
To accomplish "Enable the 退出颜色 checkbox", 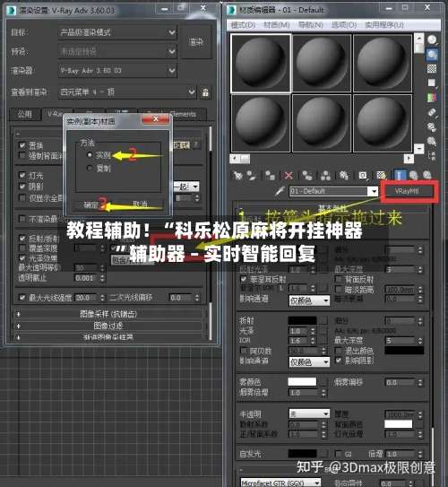I will click(339, 351).
